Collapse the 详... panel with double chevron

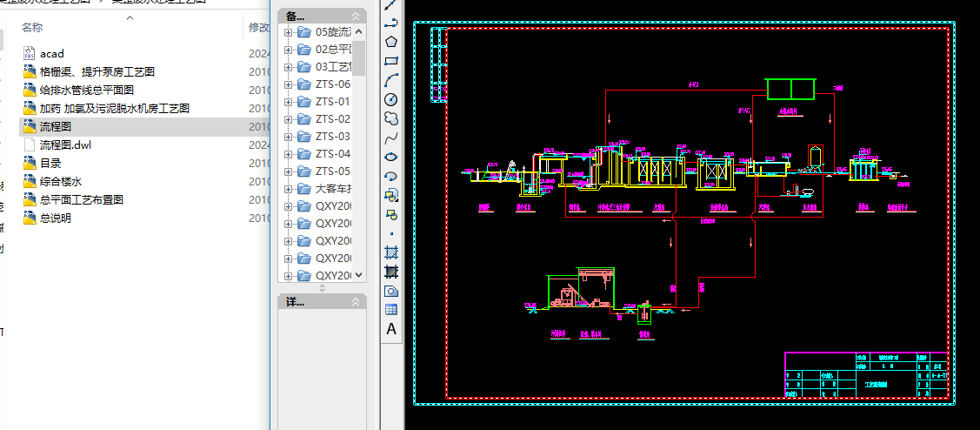[x=356, y=302]
